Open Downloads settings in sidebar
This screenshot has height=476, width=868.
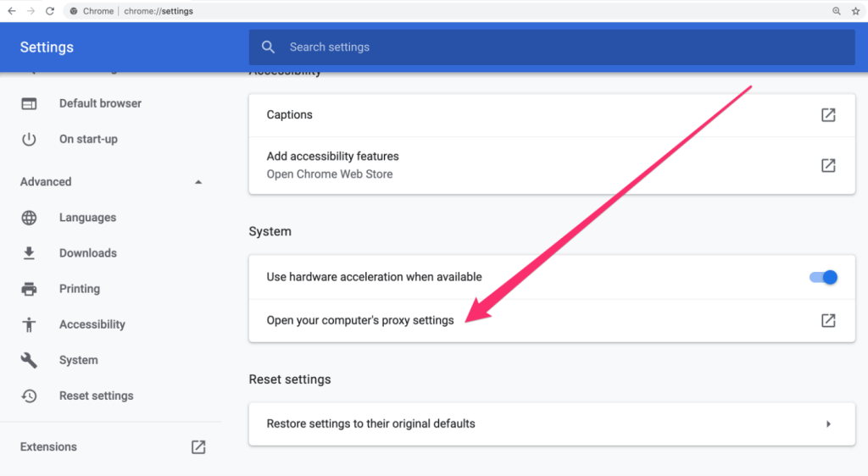point(87,253)
